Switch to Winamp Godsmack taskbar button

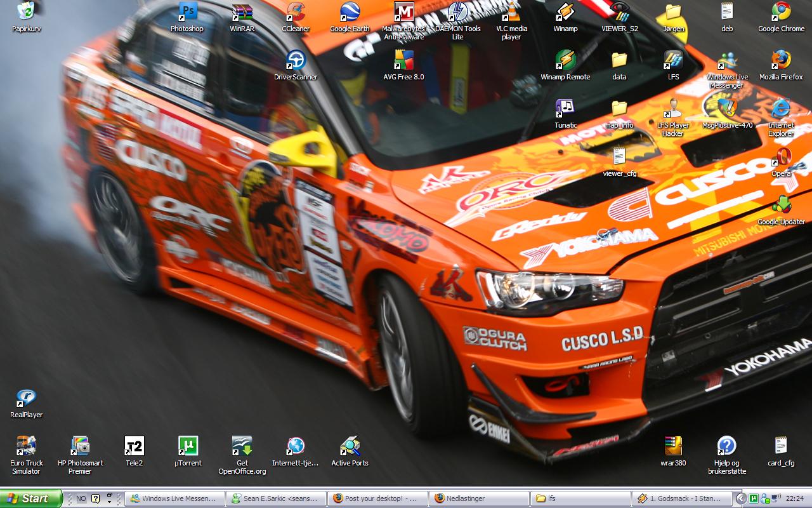[683, 498]
